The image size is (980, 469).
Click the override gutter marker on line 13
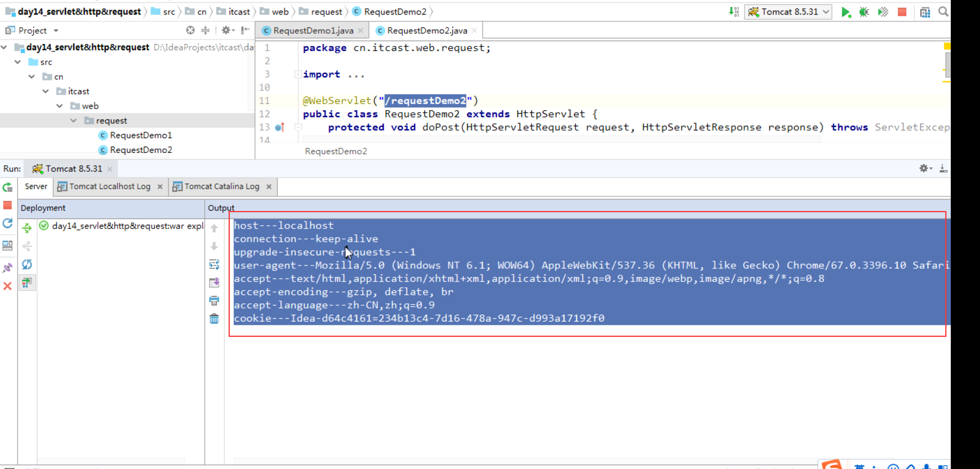280,127
